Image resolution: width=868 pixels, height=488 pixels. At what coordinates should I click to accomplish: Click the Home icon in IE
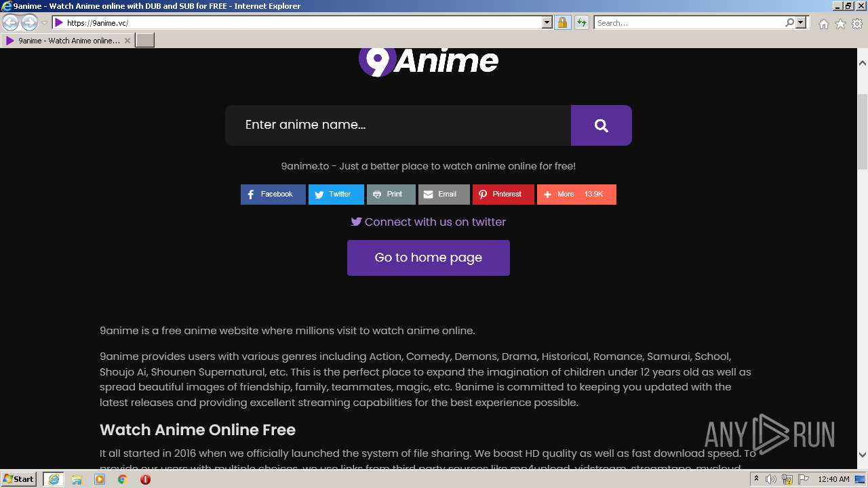click(x=823, y=24)
